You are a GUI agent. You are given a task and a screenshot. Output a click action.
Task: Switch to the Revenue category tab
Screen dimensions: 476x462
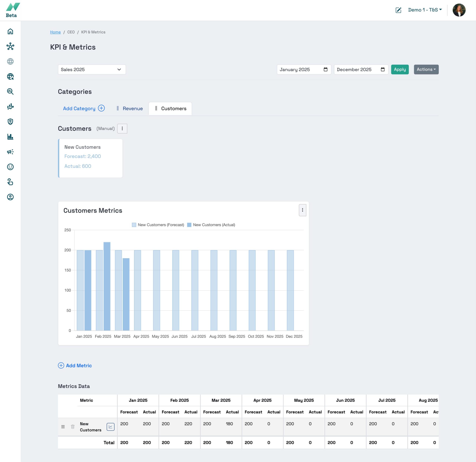coord(132,109)
